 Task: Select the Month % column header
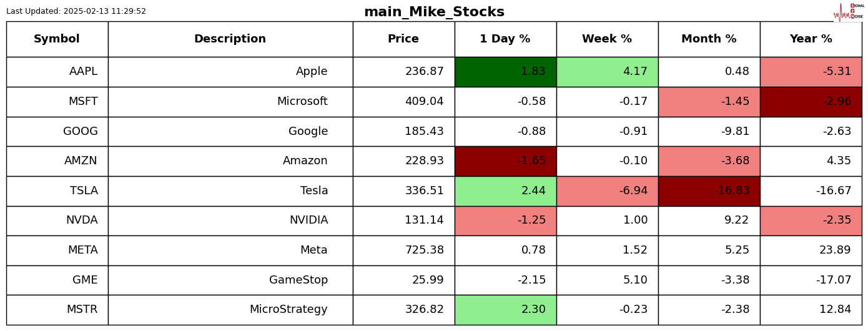[x=709, y=39]
